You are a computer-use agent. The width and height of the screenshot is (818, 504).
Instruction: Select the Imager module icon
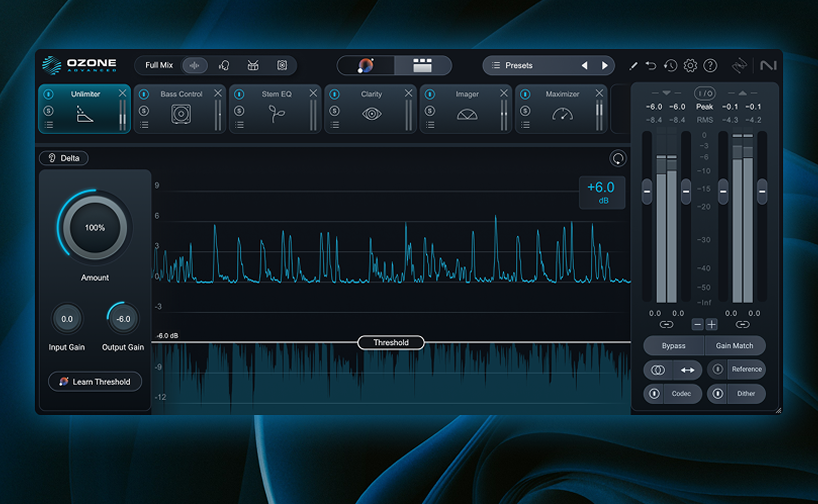[467, 114]
